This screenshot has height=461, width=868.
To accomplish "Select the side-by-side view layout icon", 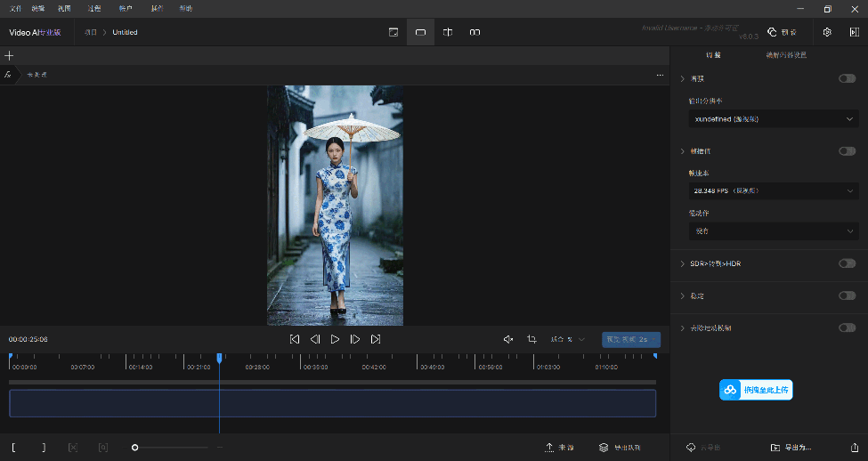I will click(475, 32).
